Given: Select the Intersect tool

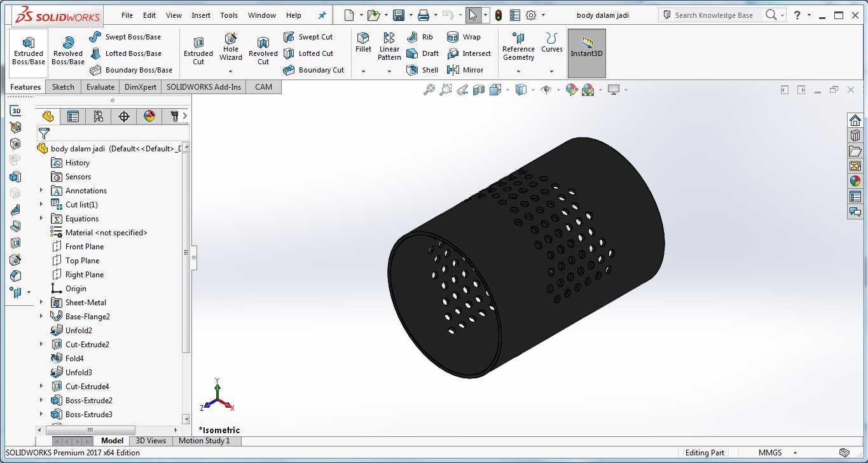Looking at the screenshot, I should [x=469, y=53].
